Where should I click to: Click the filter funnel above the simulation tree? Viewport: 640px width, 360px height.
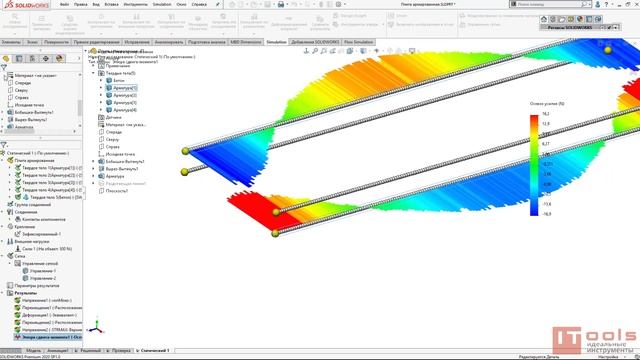click(4, 145)
